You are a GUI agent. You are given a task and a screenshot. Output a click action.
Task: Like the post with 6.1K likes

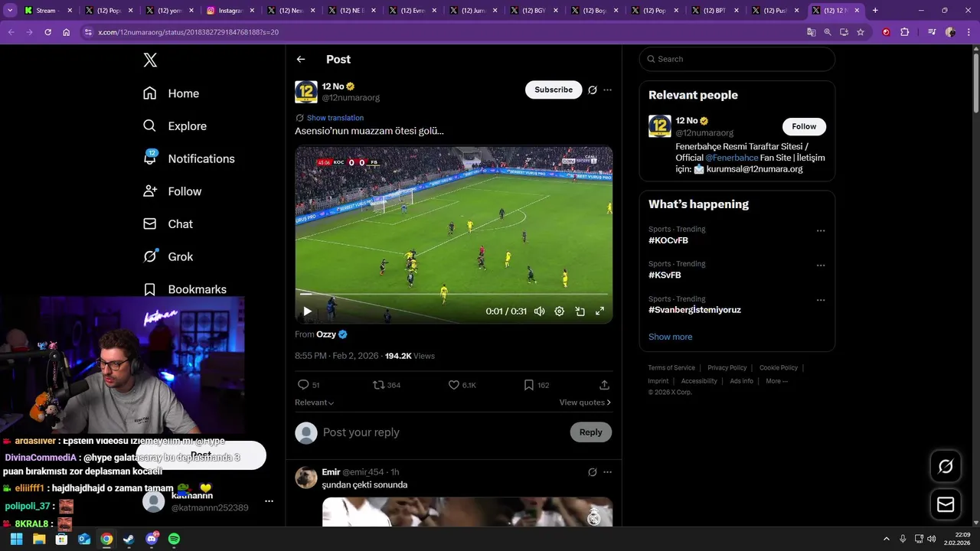pyautogui.click(x=462, y=385)
